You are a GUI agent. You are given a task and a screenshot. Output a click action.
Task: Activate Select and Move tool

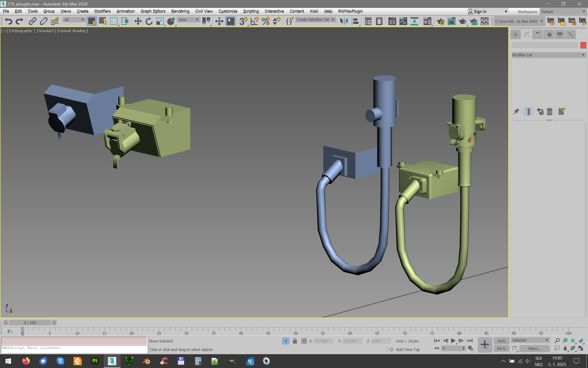tap(138, 21)
